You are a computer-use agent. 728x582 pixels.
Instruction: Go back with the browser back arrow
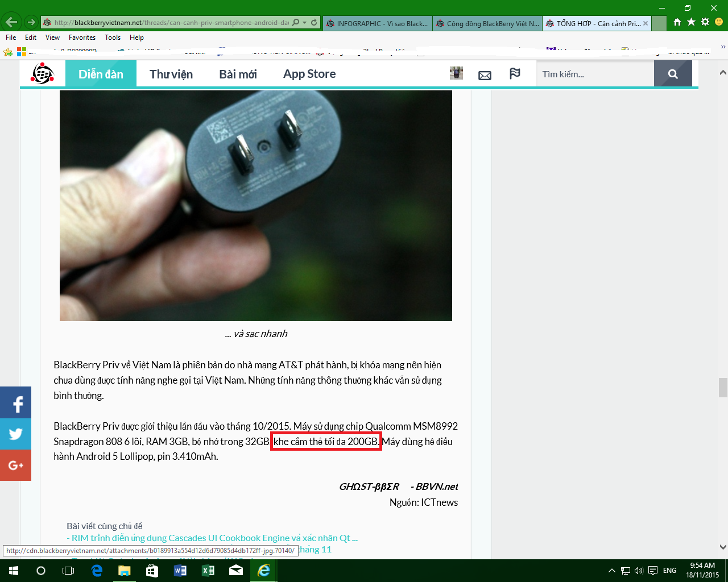(11, 23)
